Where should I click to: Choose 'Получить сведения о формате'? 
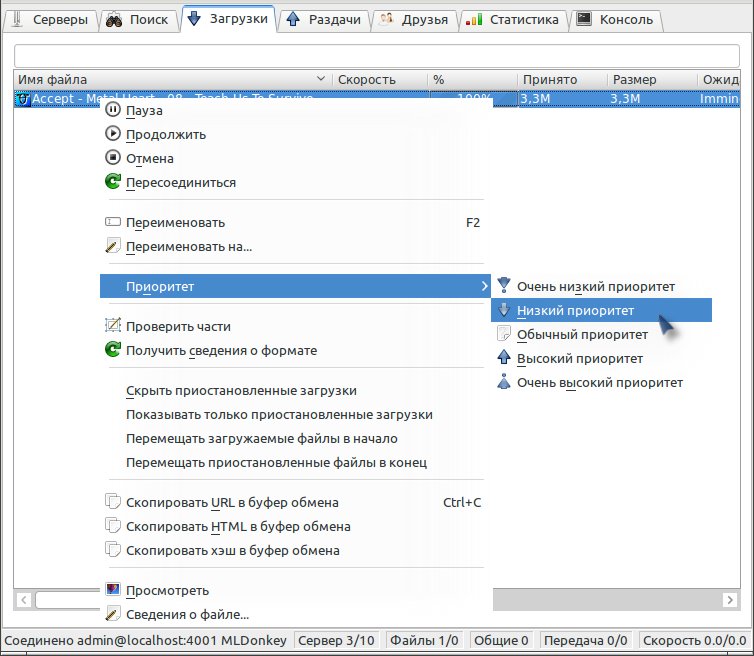click(x=295, y=350)
